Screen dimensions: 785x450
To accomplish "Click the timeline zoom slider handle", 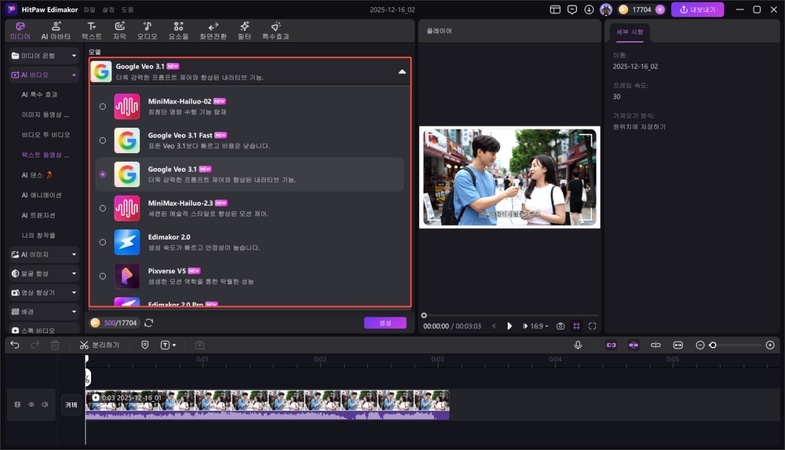I will point(713,345).
